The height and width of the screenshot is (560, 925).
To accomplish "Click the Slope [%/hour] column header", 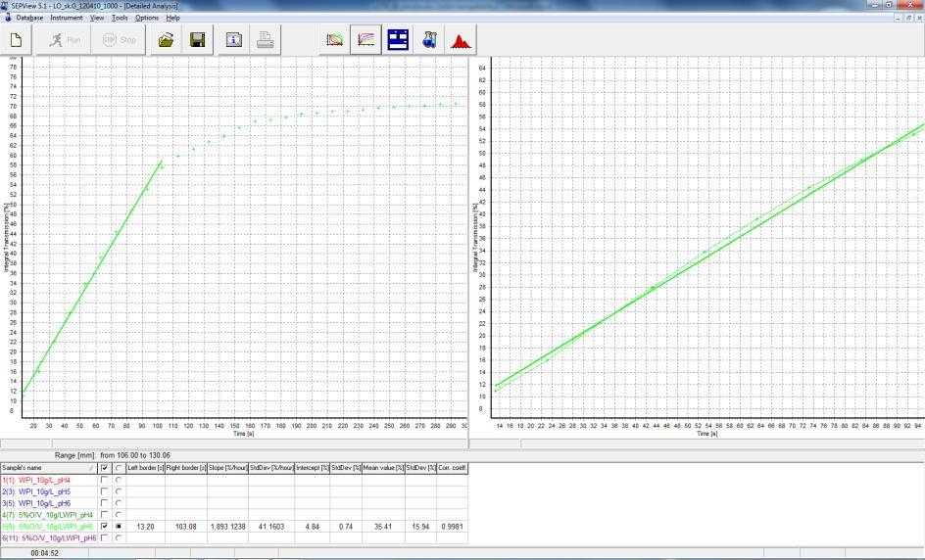I will coord(227,468).
